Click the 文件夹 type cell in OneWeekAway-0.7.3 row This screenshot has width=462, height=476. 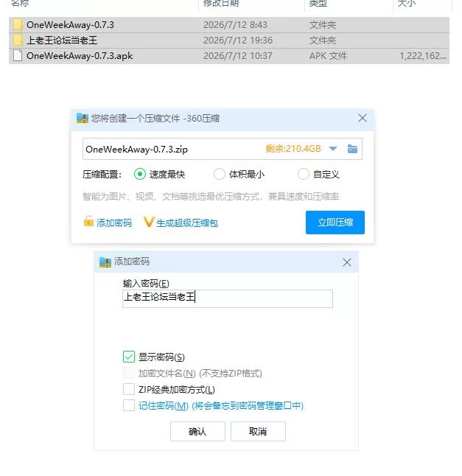pyautogui.click(x=322, y=25)
